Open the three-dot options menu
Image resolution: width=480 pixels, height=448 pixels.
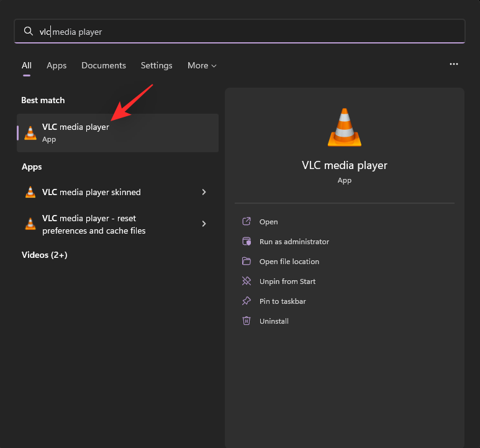[x=454, y=64]
